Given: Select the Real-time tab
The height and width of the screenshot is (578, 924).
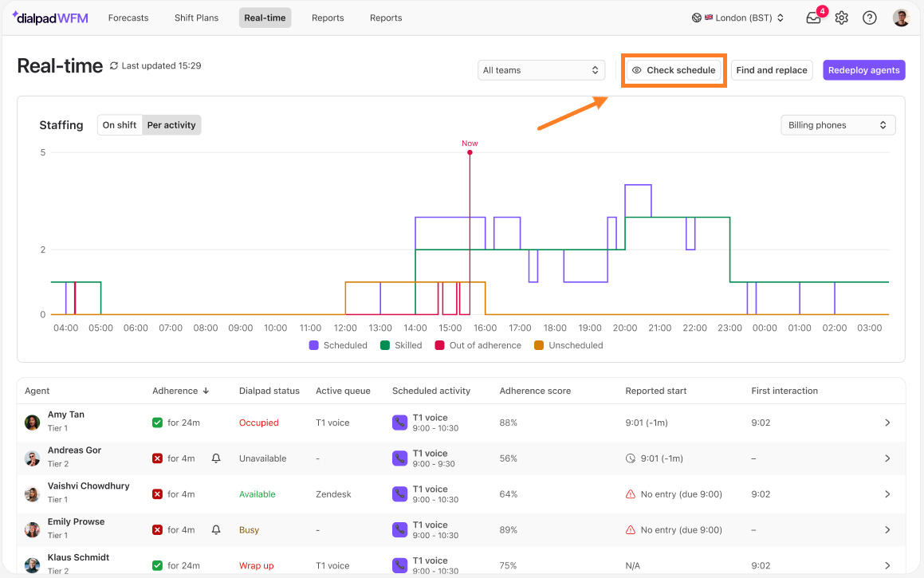Looking at the screenshot, I should 265,18.
